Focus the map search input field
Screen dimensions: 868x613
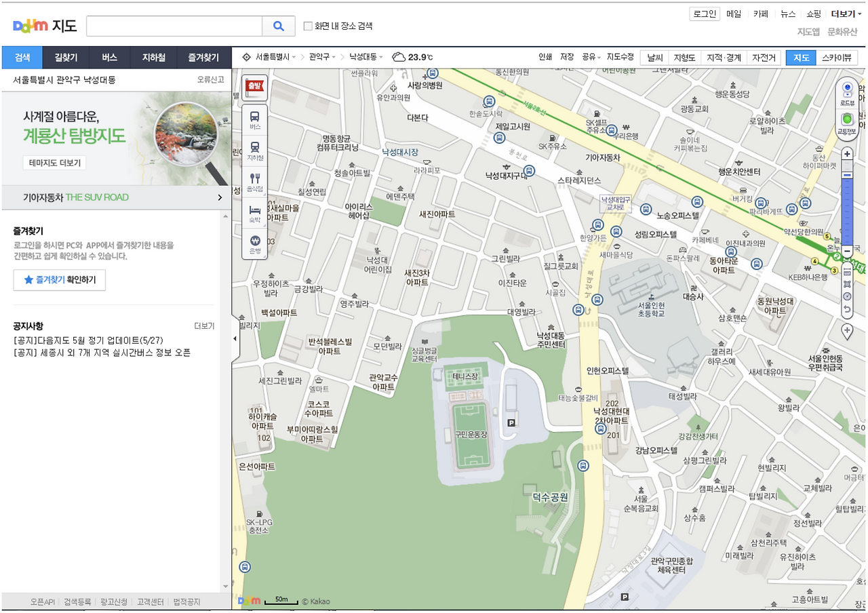[174, 26]
